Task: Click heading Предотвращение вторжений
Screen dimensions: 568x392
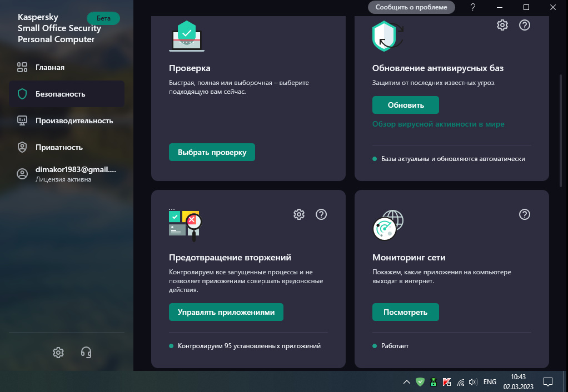Action: [230, 258]
